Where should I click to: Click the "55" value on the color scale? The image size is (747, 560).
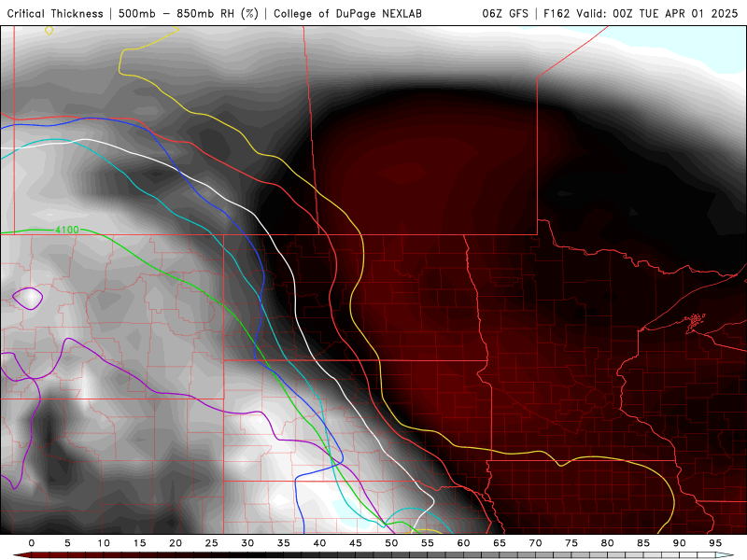click(427, 543)
